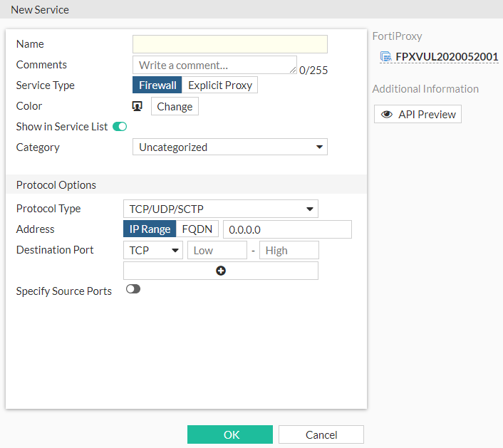The image size is (503, 448).
Task: Open the Category dropdown
Action: (230, 147)
